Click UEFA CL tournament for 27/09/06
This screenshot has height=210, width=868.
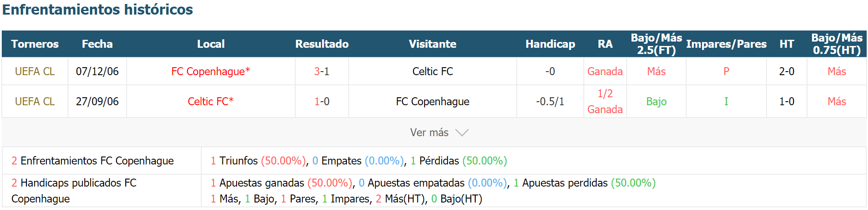click(x=35, y=101)
